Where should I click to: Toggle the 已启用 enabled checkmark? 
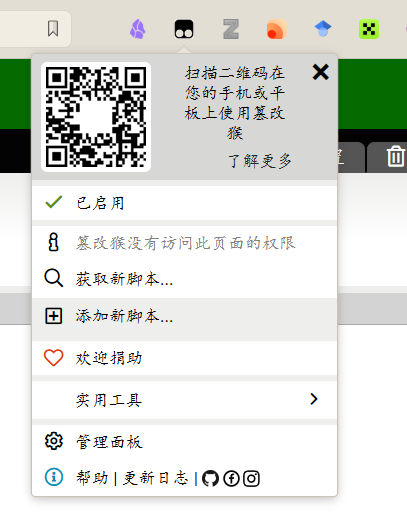pyautogui.click(x=184, y=203)
